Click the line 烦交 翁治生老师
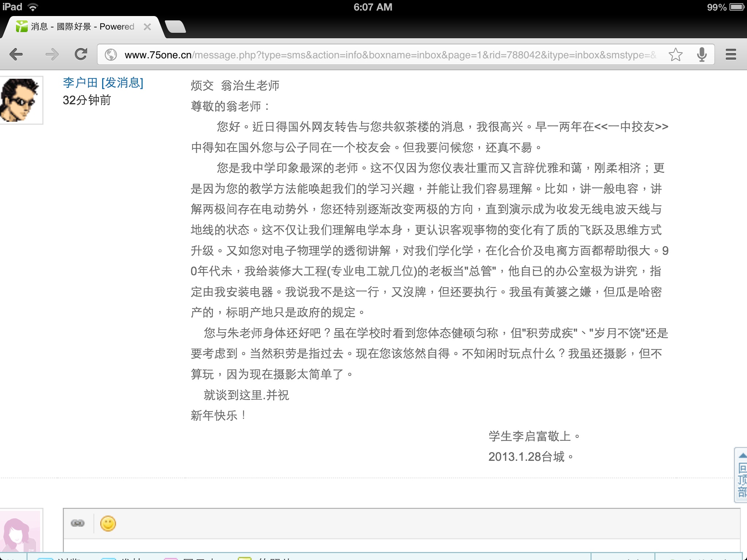 235,86
